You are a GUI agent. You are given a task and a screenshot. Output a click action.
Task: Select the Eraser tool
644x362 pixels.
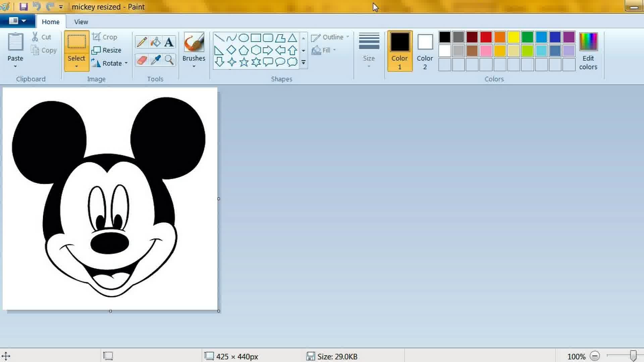tap(142, 60)
